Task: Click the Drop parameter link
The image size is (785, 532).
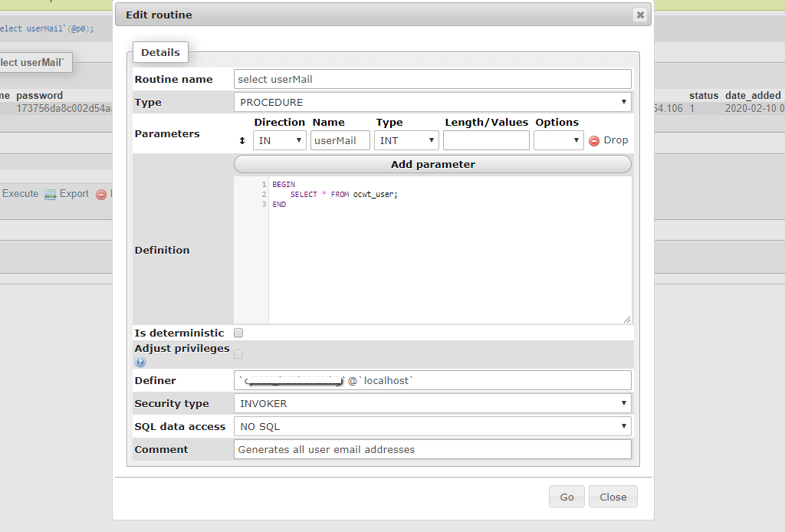Action: pos(616,140)
